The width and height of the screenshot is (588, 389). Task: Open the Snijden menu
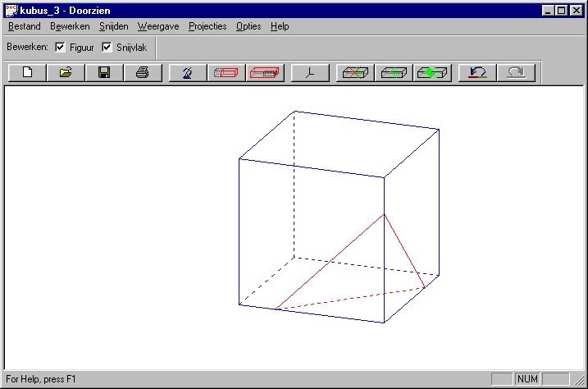pos(114,26)
